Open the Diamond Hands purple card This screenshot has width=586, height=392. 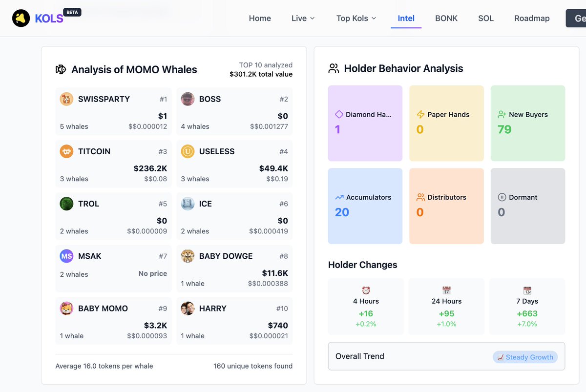pyautogui.click(x=365, y=124)
